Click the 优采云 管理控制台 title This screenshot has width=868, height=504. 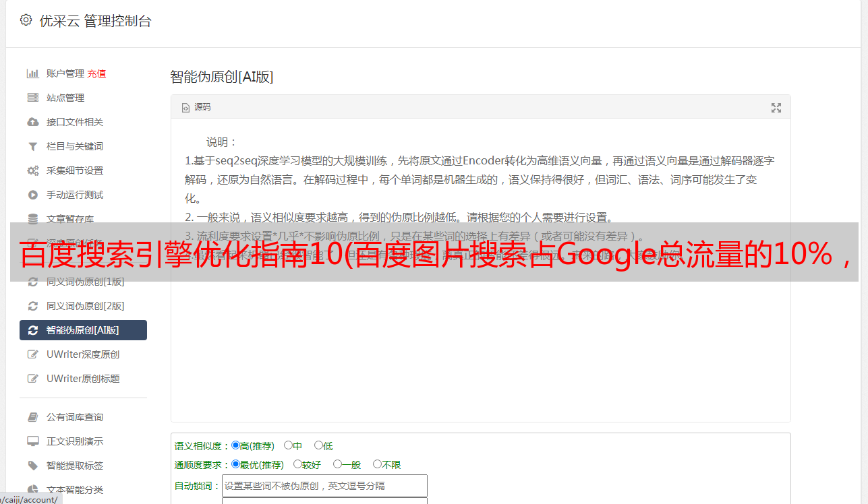(x=96, y=21)
